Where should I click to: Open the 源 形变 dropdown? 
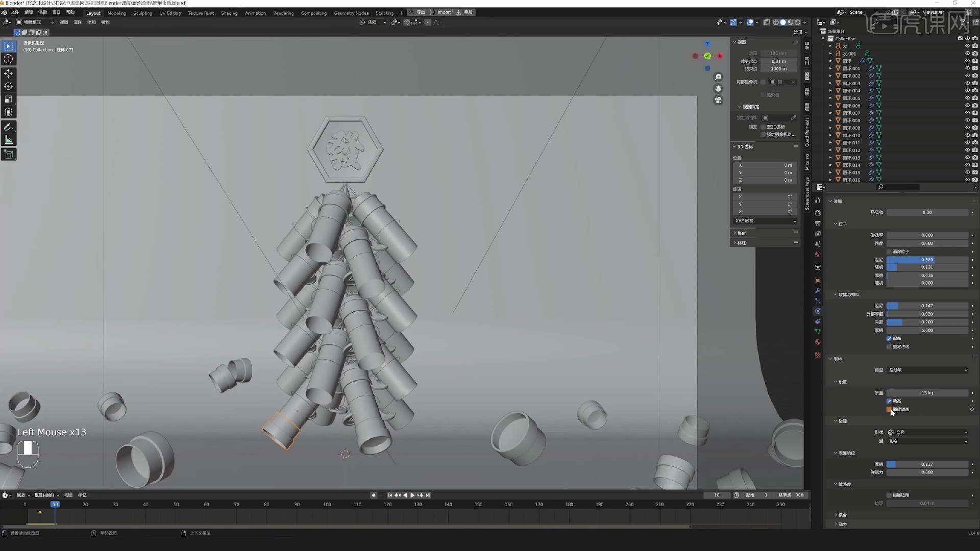[x=927, y=441]
